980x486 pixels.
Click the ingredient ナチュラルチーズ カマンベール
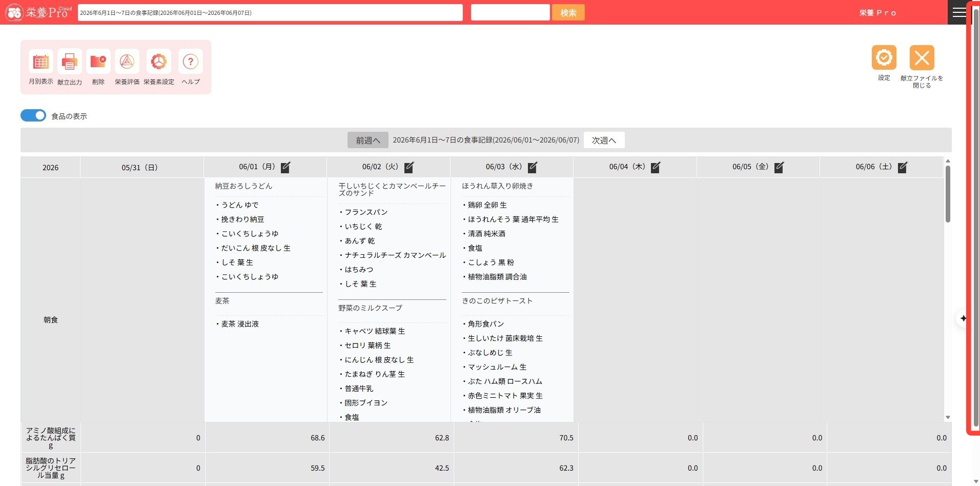(x=395, y=255)
